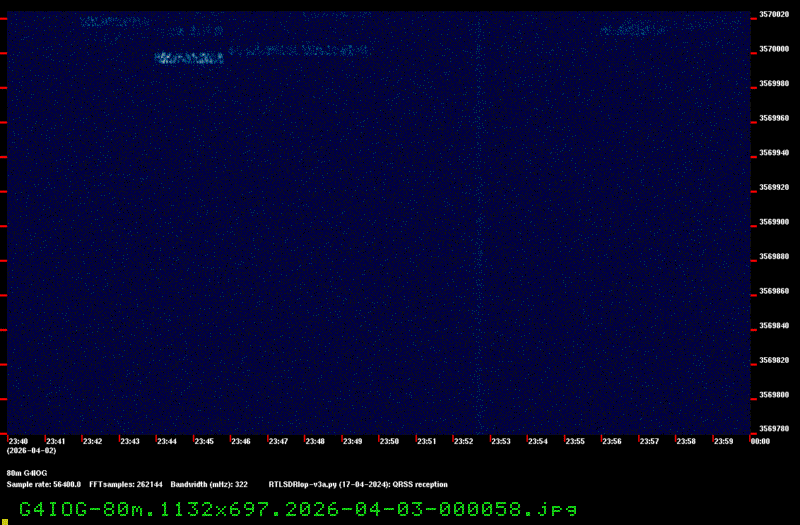Click the 3569880 frequency label
800x525 pixels.
[x=774, y=256]
